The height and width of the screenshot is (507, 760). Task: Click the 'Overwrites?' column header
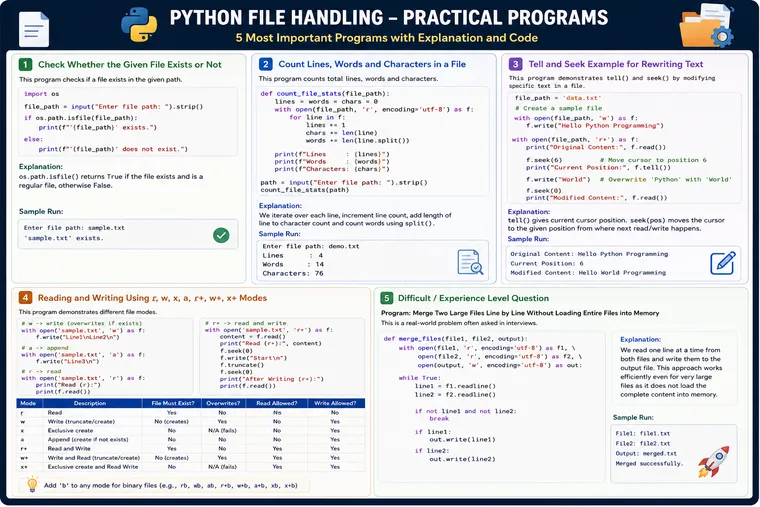point(223,403)
